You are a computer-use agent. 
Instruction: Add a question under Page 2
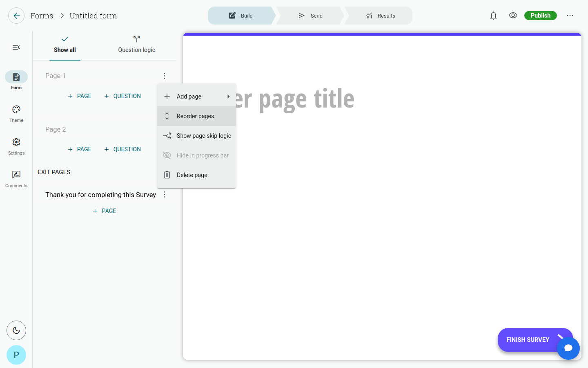click(x=122, y=149)
